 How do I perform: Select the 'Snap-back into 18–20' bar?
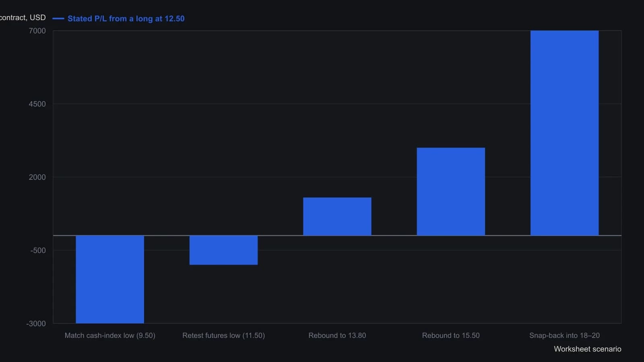coord(564,133)
